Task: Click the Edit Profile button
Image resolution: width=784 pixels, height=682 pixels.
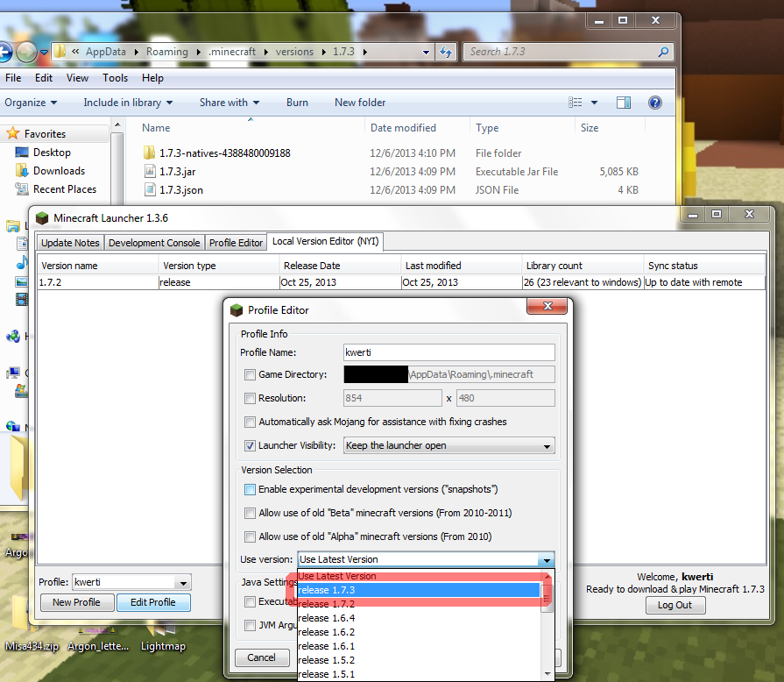Action: pyautogui.click(x=153, y=602)
